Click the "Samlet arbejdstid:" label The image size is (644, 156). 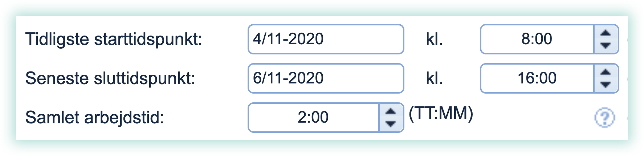point(95,118)
